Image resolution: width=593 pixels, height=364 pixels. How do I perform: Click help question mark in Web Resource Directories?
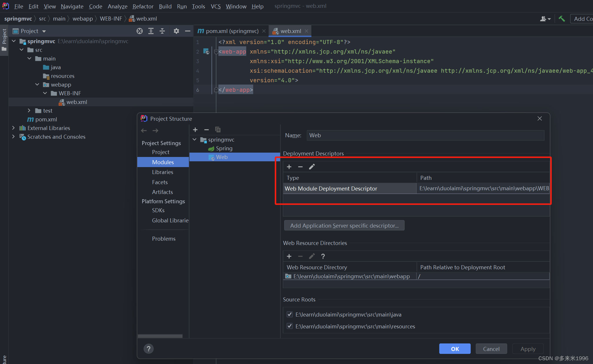323,256
